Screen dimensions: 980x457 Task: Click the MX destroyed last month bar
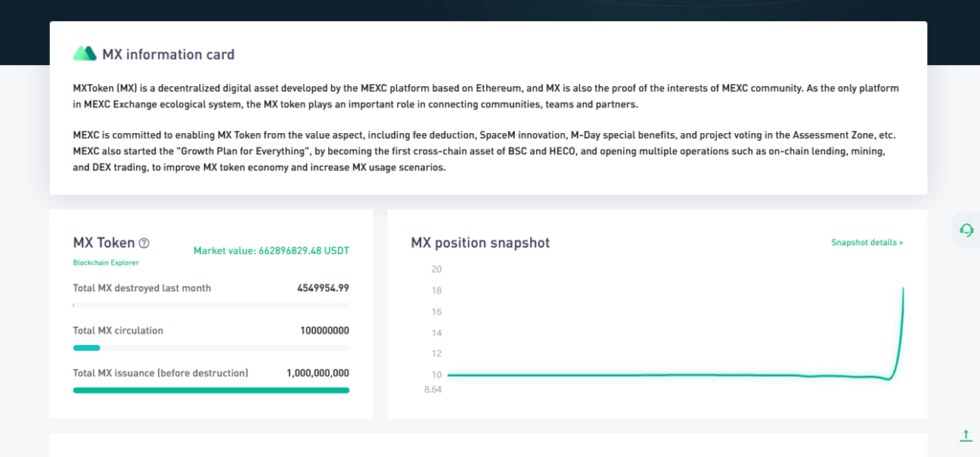click(x=211, y=306)
